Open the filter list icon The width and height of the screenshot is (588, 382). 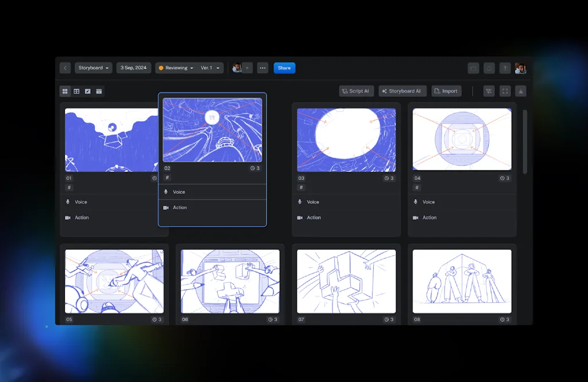(x=489, y=91)
